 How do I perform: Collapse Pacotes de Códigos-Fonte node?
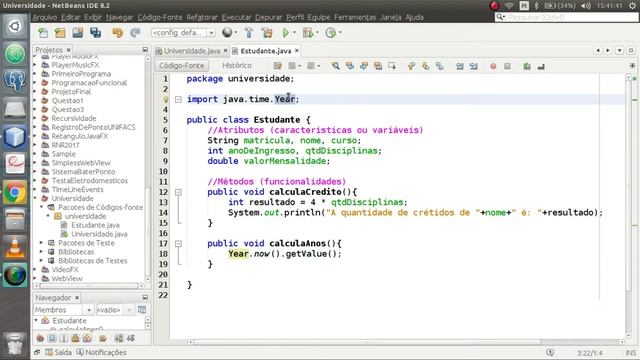click(41, 207)
